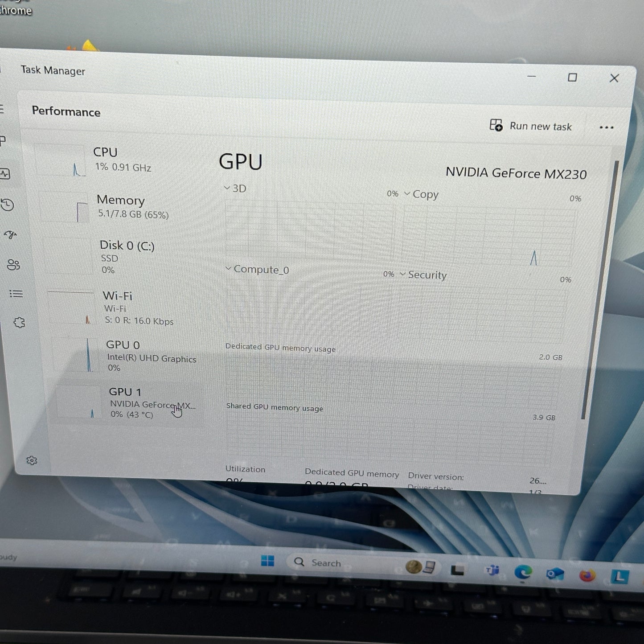
Task: Open the Compute_0 engine dropdown
Action: (x=228, y=268)
